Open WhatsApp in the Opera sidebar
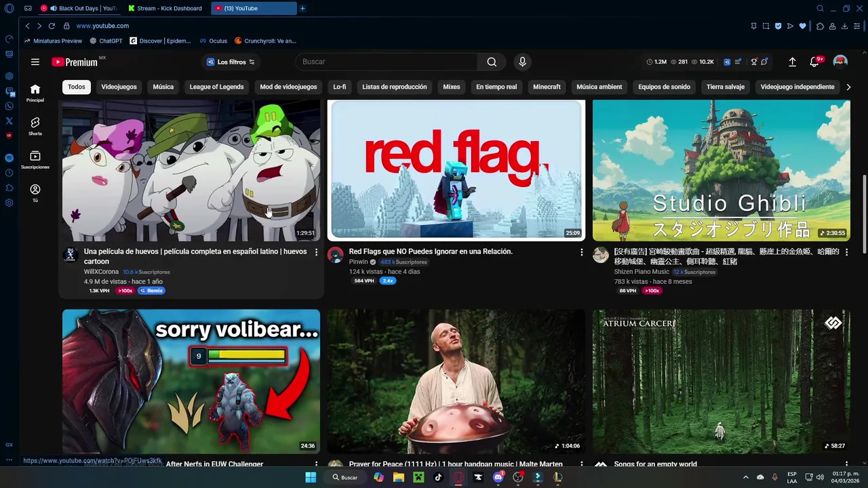The image size is (868, 488). [x=9, y=106]
